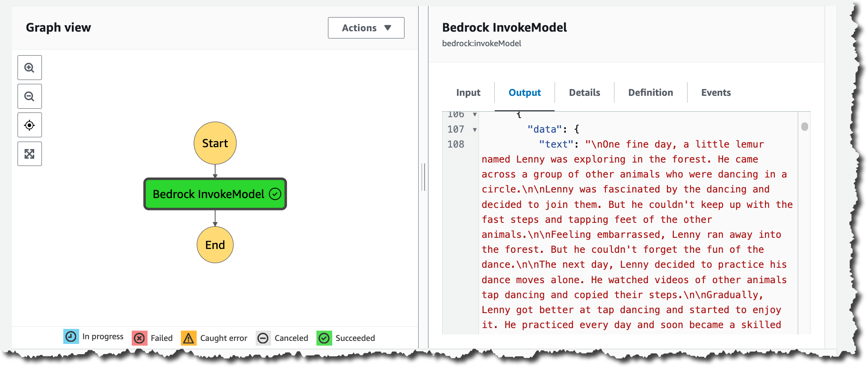Open the Details tab

pos(585,92)
